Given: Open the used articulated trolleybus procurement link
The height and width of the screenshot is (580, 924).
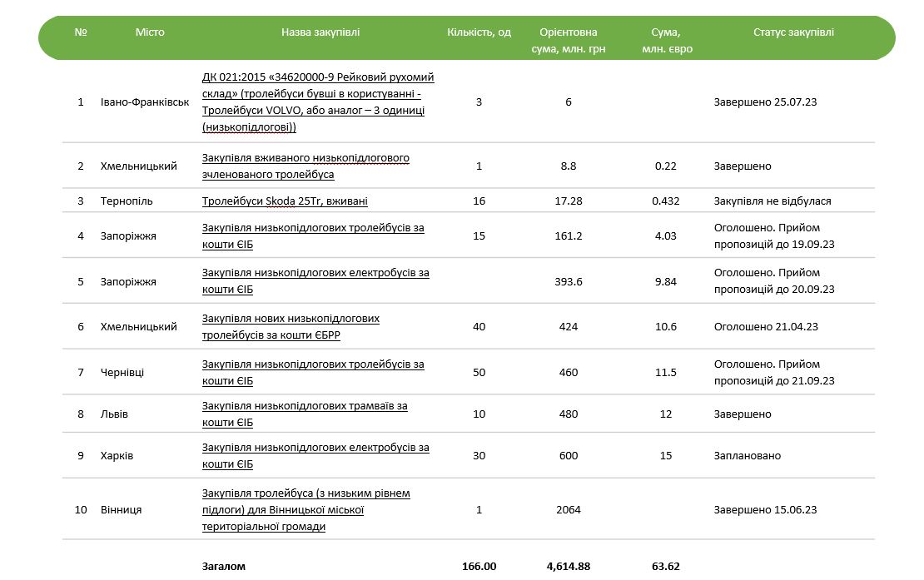Looking at the screenshot, I should (306, 166).
